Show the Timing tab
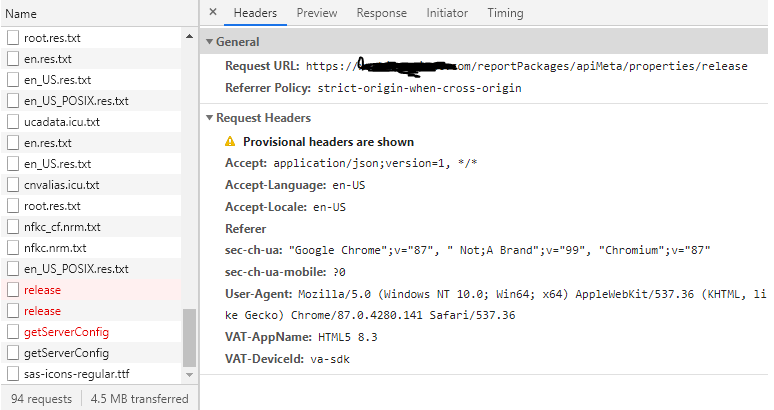Image resolution: width=774 pixels, height=410 pixels. coord(505,13)
